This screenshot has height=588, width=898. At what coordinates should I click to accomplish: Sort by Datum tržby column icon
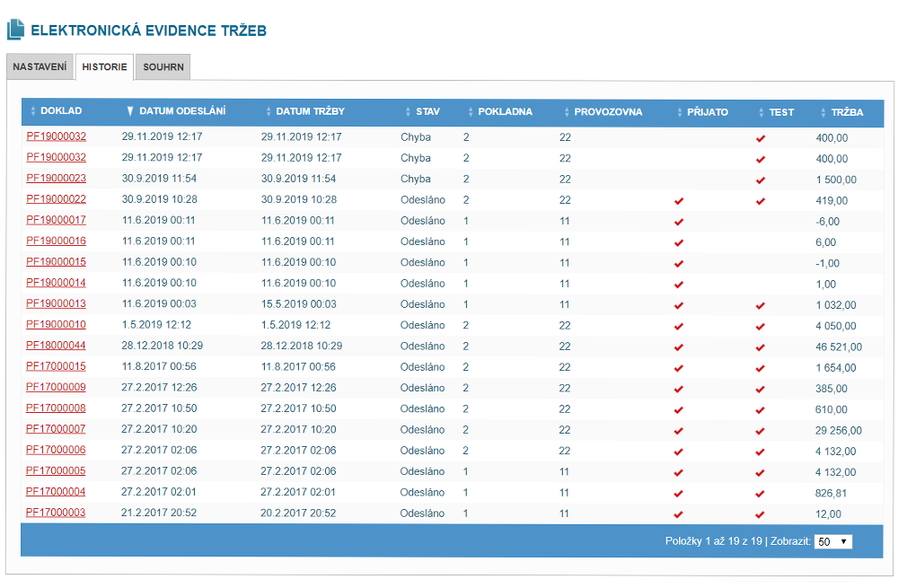268,112
